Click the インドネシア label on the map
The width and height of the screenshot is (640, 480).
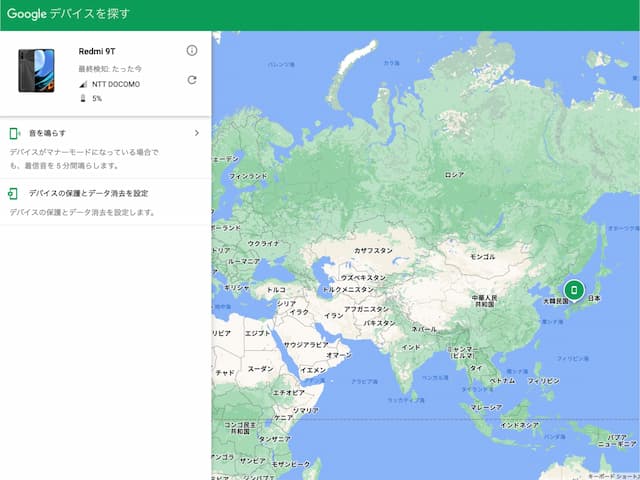point(520,425)
